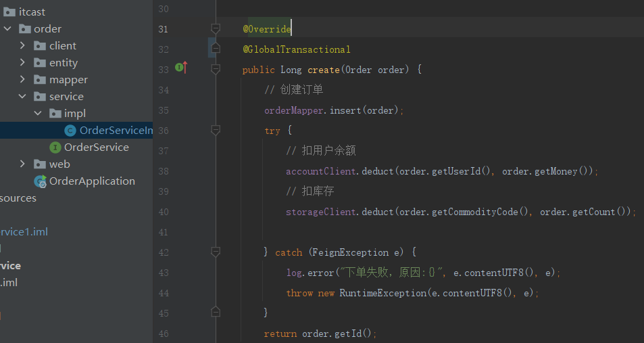Expand the entity folder
This screenshot has height=343, width=644.
tap(22, 62)
